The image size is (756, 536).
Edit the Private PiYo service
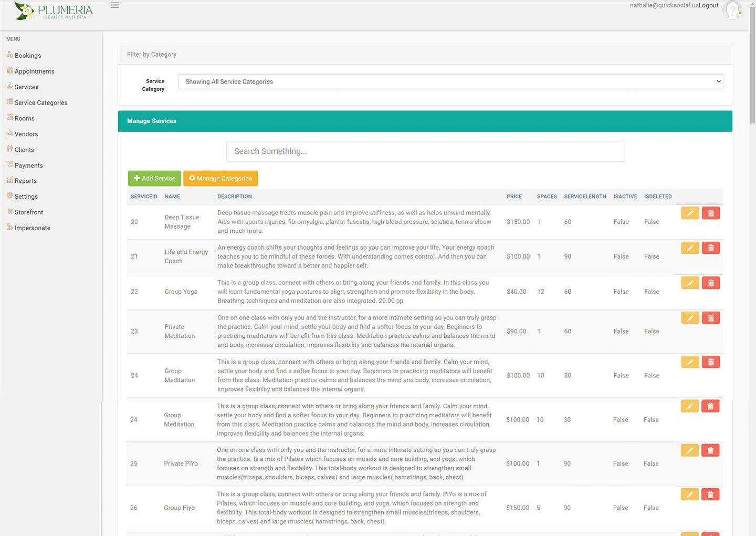[689, 450]
